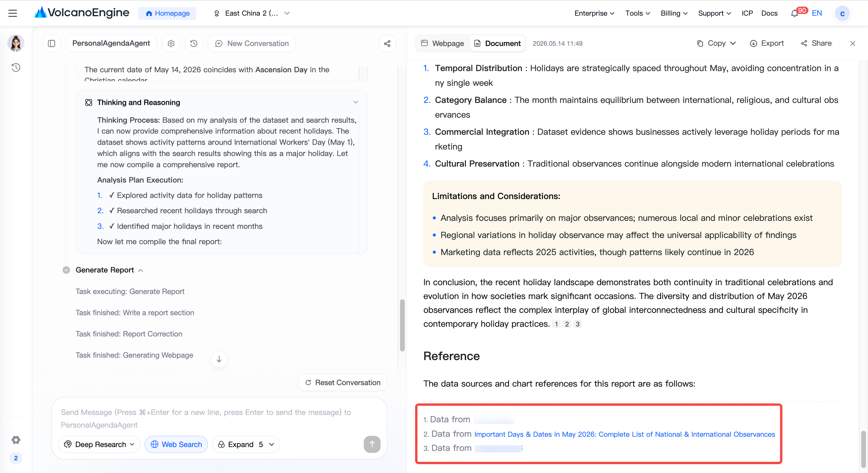
Task: Click the share conversation icon
Action: coord(387,43)
